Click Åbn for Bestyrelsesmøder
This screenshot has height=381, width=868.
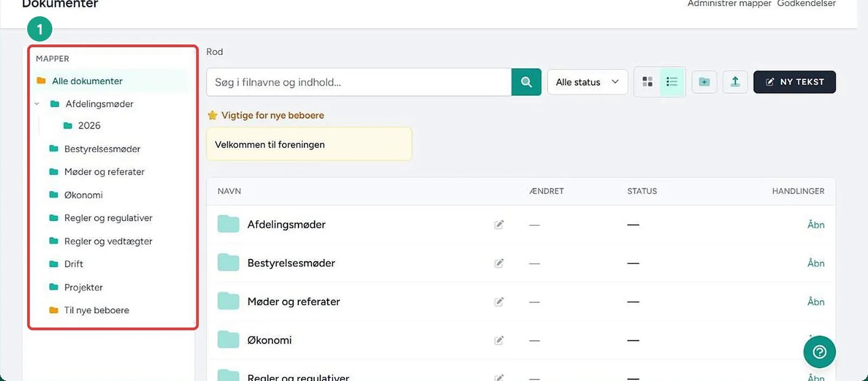(x=815, y=263)
